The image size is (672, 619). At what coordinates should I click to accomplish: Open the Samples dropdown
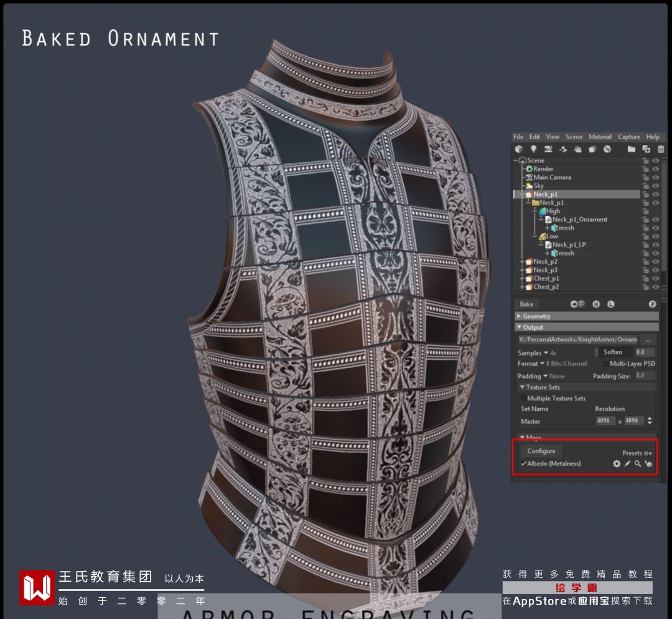click(537, 353)
